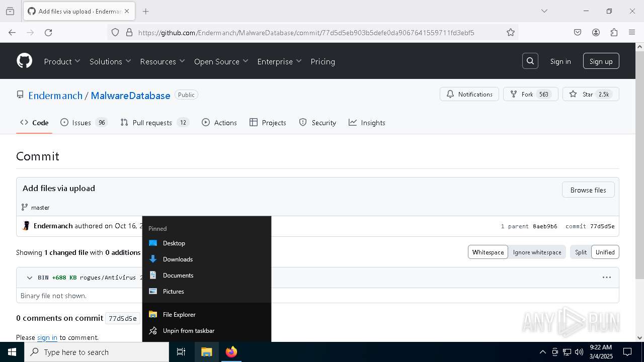Screen dimensions: 644x362
Task: Fork the repository
Action: (531, 94)
